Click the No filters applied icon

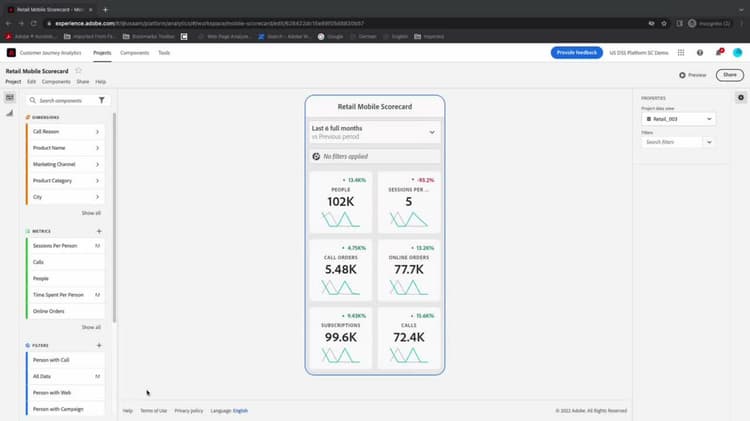(x=316, y=156)
